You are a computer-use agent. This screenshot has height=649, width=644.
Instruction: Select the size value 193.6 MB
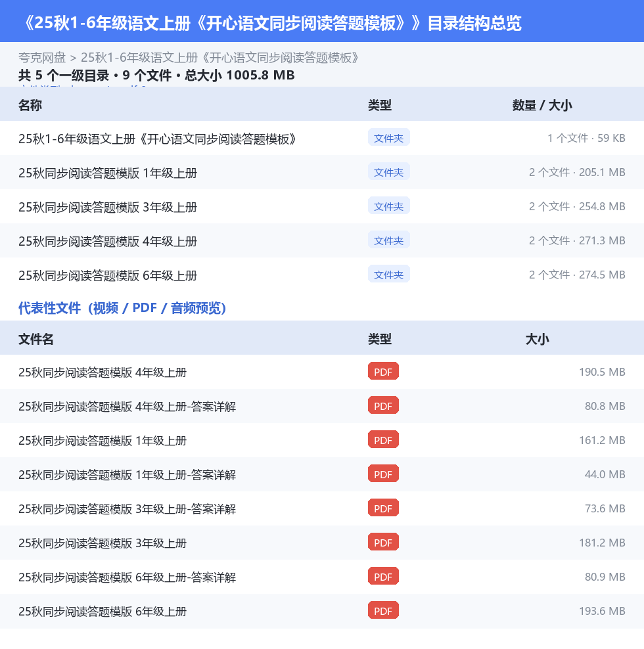coord(602,611)
